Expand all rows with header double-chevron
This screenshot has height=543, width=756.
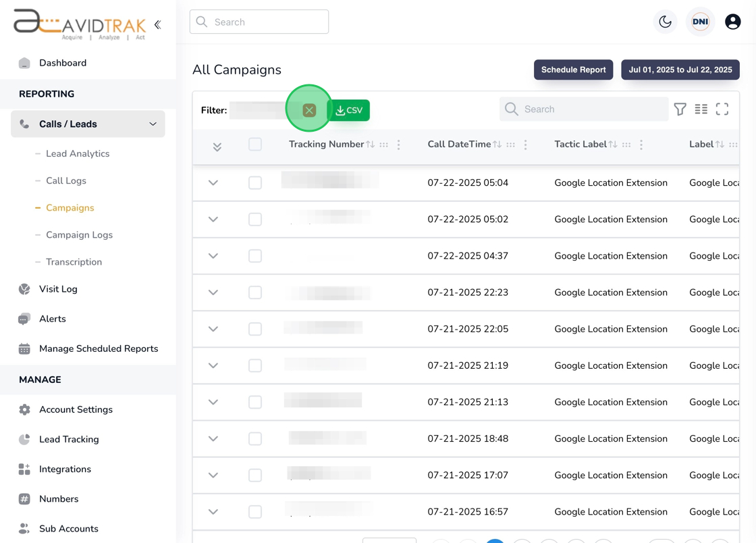[217, 147]
